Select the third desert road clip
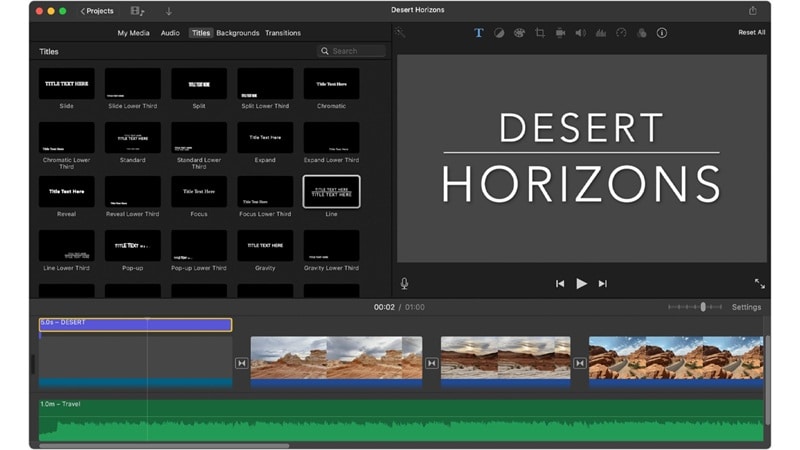 click(x=676, y=362)
